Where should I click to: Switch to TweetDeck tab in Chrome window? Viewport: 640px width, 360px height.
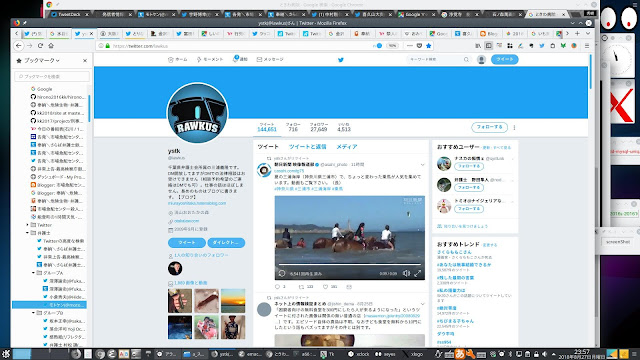pyautogui.click(x=69, y=14)
